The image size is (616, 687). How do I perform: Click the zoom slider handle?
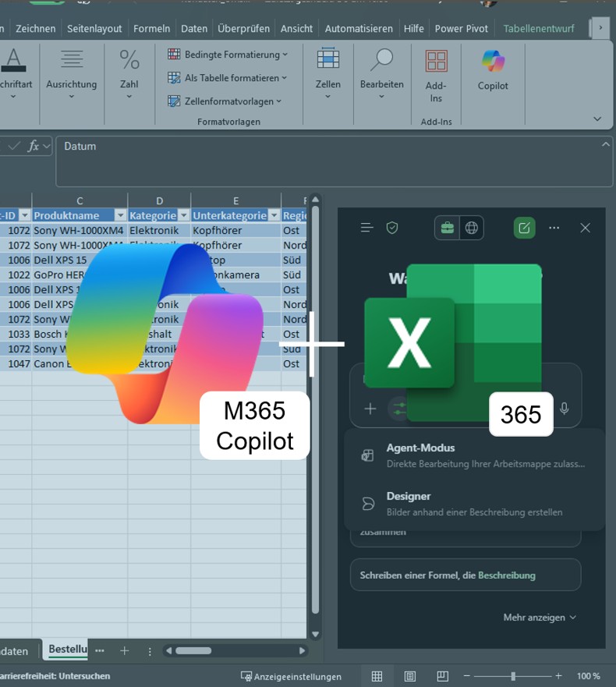(512, 676)
